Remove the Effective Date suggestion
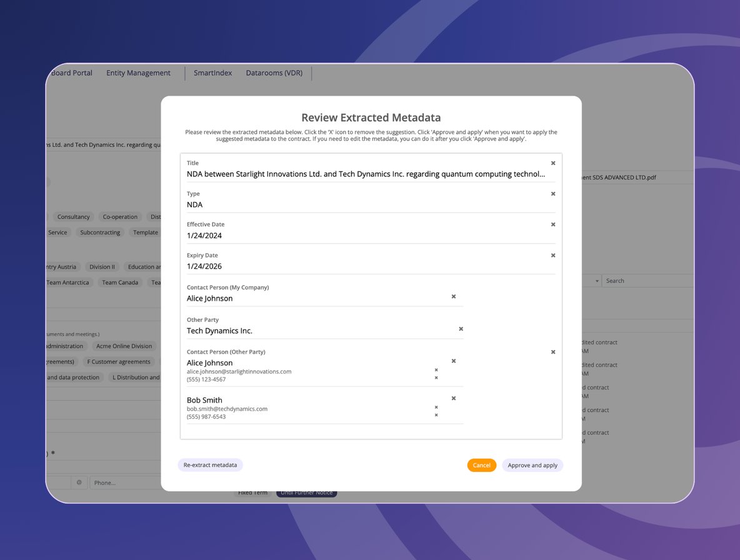 coord(553,224)
